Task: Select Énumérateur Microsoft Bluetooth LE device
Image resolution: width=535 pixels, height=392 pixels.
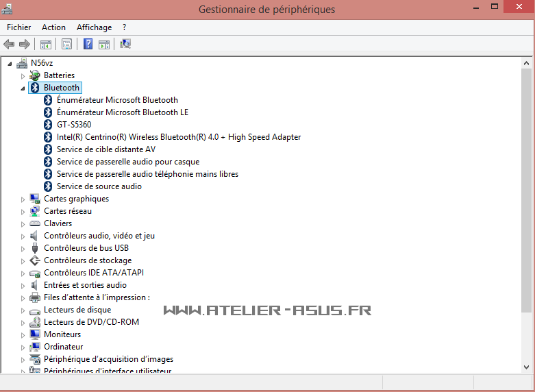Action: (122, 112)
